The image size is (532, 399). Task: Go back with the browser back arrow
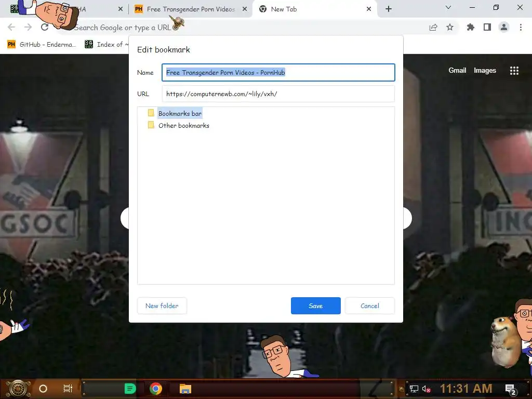11,27
